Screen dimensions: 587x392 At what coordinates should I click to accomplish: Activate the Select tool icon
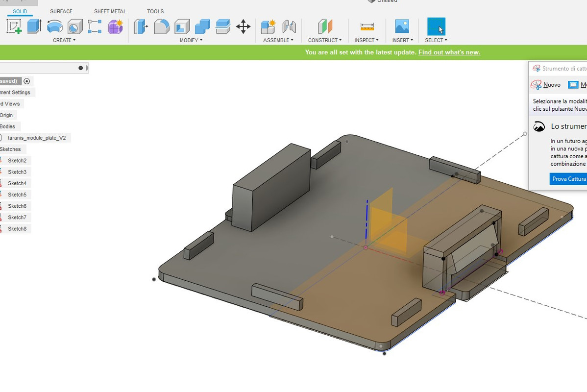tap(437, 26)
